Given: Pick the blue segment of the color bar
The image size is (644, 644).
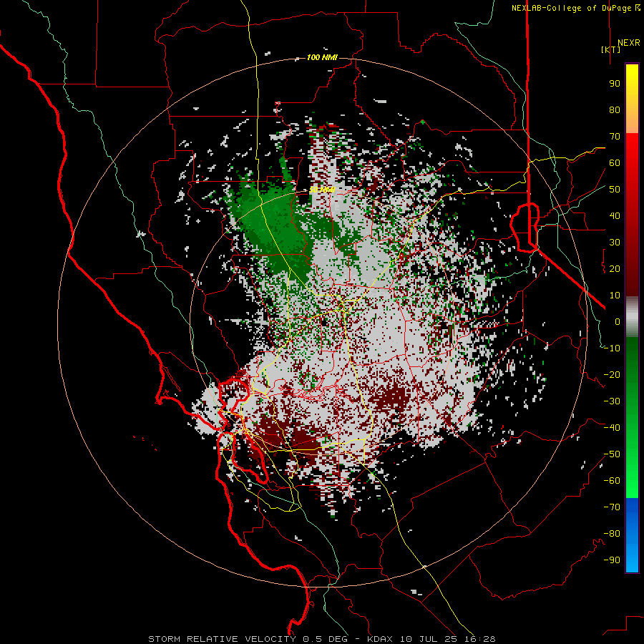Looking at the screenshot, I should (x=632, y=535).
